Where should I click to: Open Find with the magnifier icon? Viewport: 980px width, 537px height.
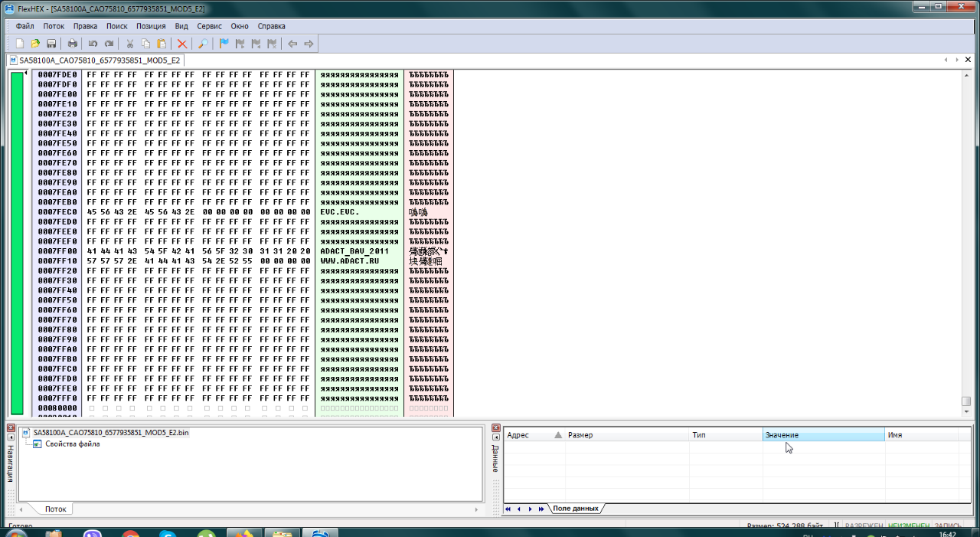(203, 44)
